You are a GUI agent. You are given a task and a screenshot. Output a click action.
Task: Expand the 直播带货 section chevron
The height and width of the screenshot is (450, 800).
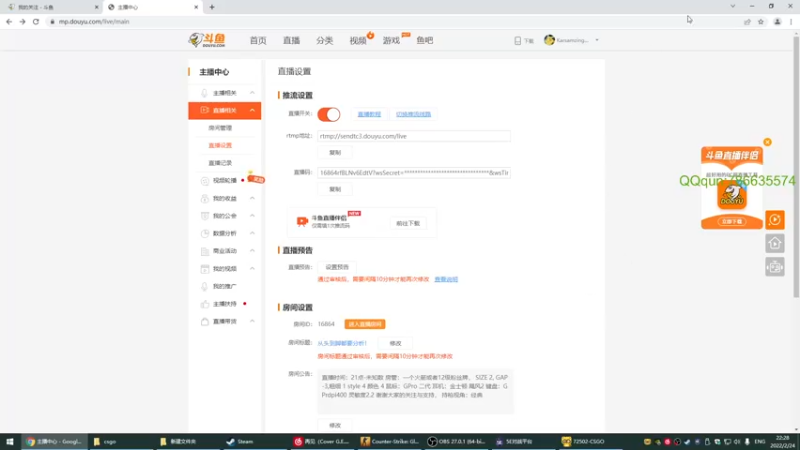coord(252,321)
